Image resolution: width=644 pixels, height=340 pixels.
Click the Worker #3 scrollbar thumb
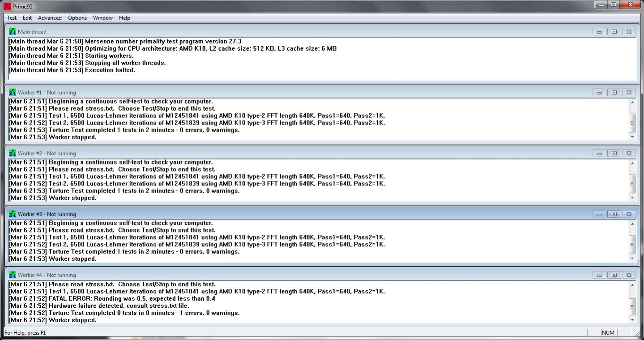tap(632, 245)
